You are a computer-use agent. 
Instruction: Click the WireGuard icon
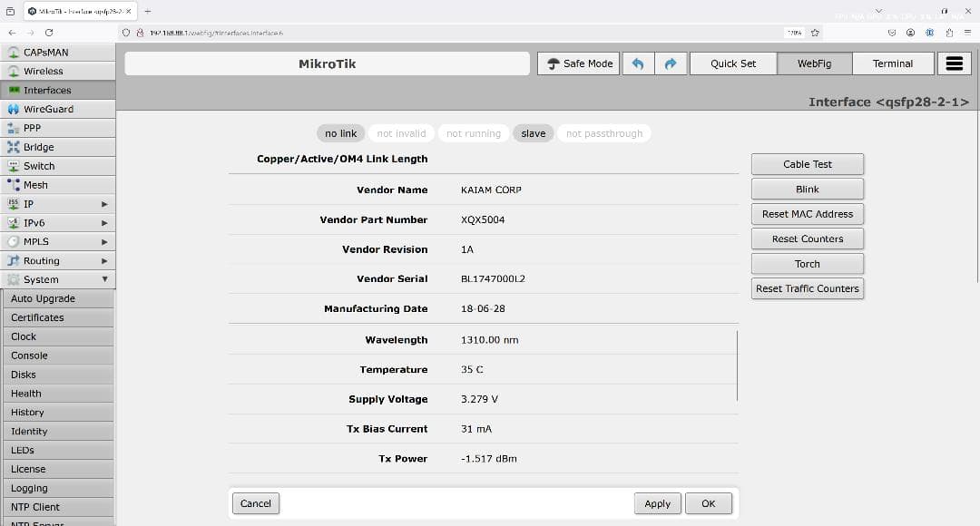tap(13, 109)
